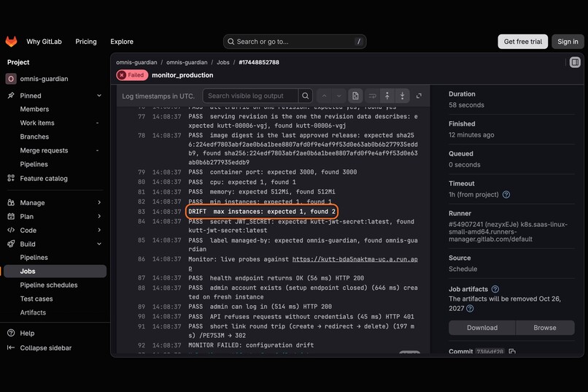Open omnis-guardian project avatar link
The height and width of the screenshot is (392, 588).
pyautogui.click(x=11, y=79)
